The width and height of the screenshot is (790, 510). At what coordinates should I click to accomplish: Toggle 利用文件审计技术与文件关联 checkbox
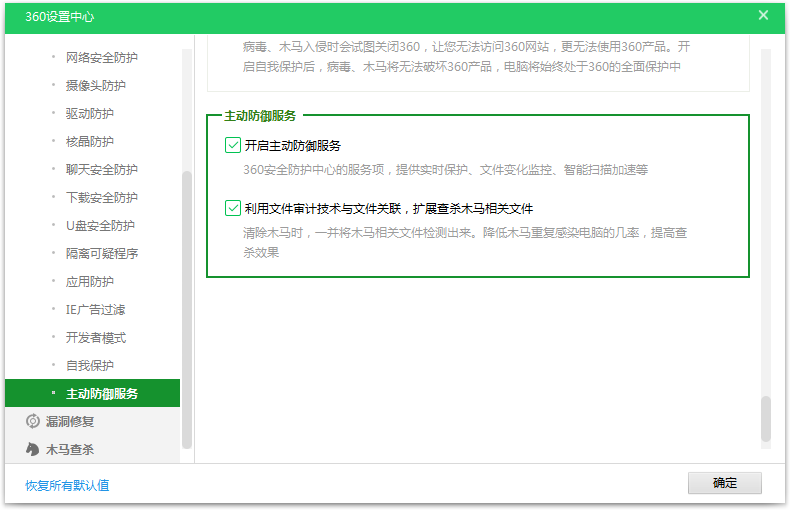click(x=233, y=208)
